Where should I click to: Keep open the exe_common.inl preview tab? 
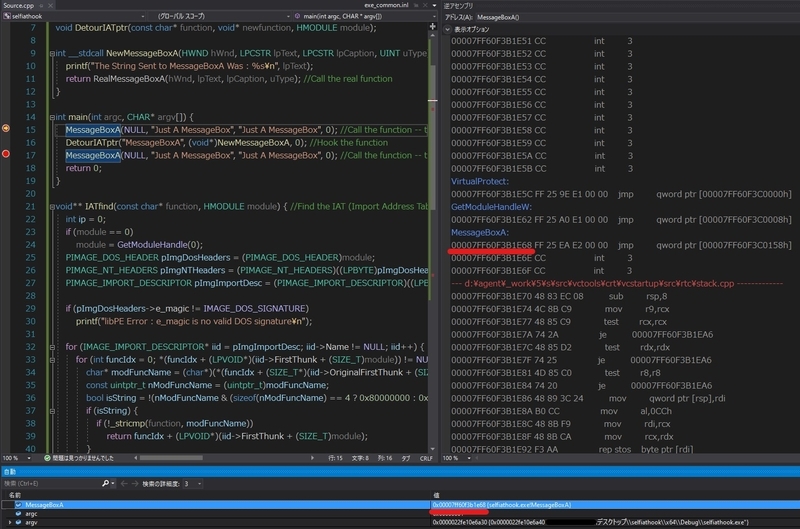tap(416, 5)
